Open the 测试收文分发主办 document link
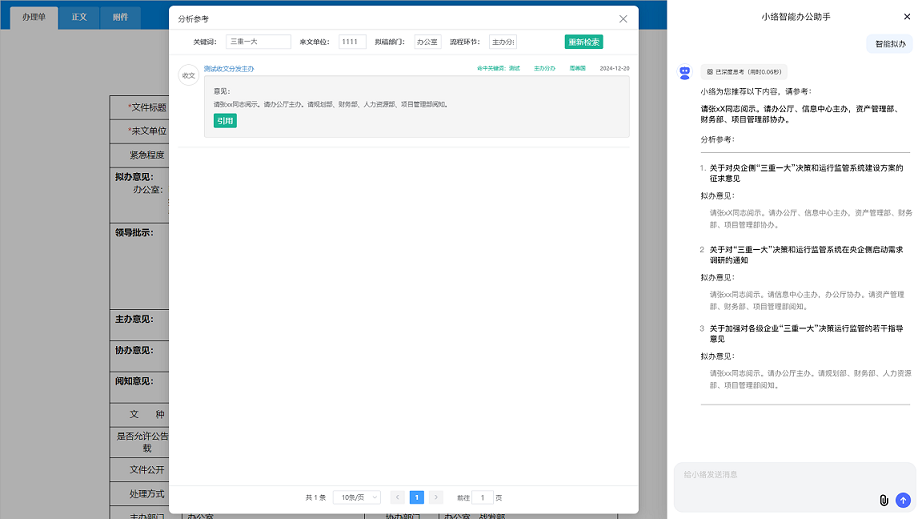922x519 pixels. tap(229, 69)
